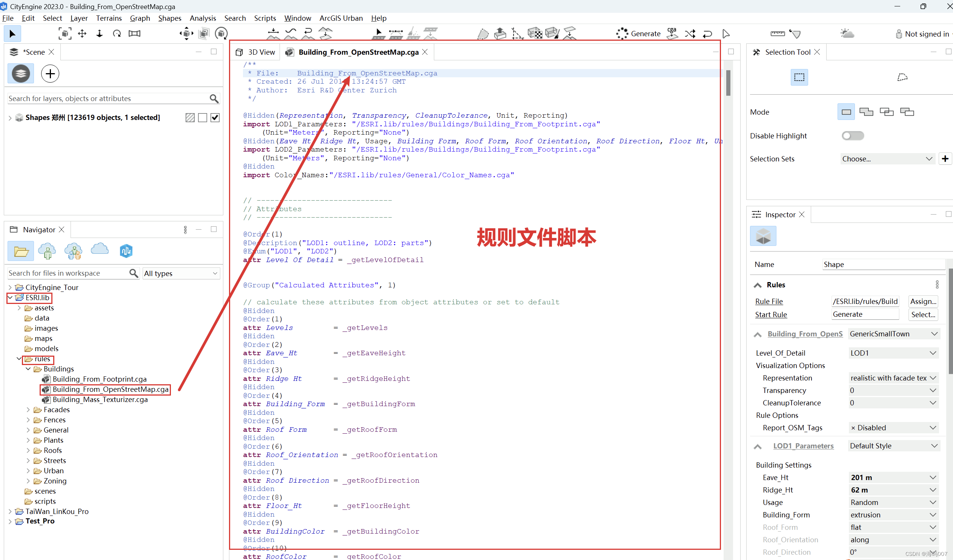Screen dimensions: 953x560
Task: Open the LOD1_Parameters link
Action: point(803,446)
